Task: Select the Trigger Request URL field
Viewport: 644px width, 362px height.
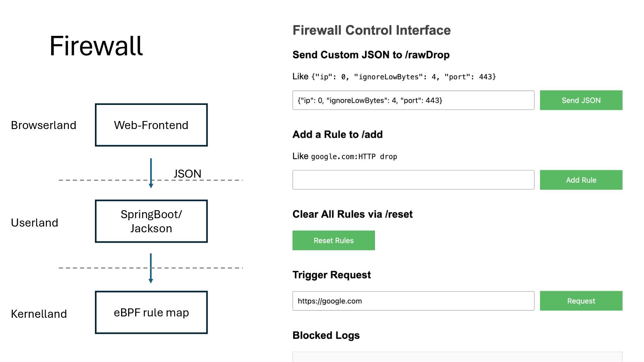Action: coord(413,301)
